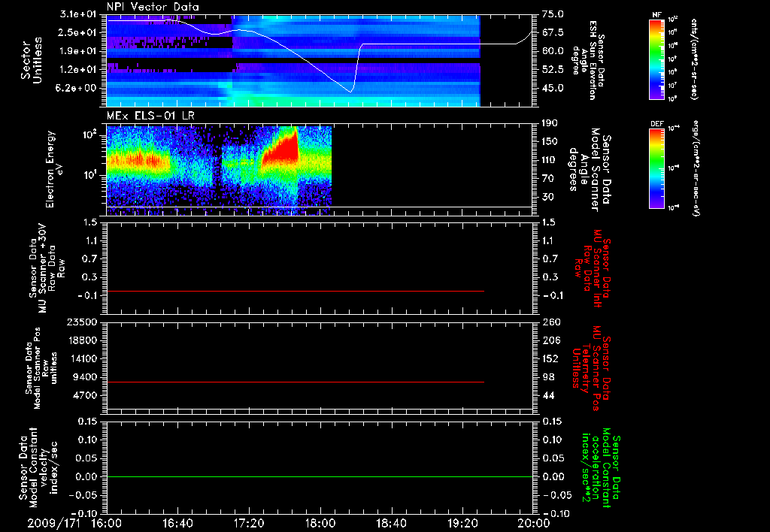The height and width of the screenshot is (532, 770).
Task: Click the 75.0 sun elevation tick
Action: [x=553, y=14]
